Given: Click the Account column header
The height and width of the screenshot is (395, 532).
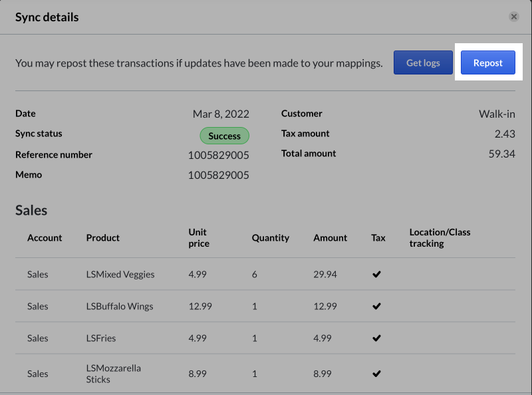Looking at the screenshot, I should tap(45, 237).
